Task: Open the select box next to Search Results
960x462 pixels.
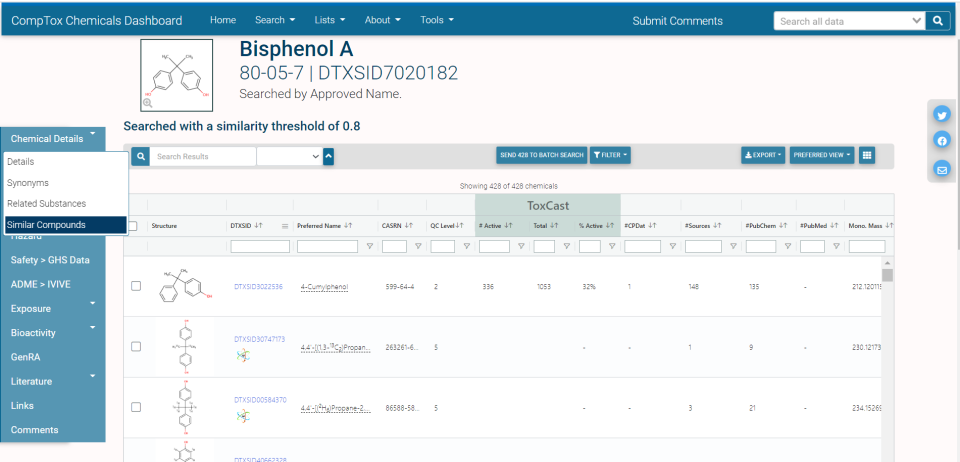Action: 289,157
